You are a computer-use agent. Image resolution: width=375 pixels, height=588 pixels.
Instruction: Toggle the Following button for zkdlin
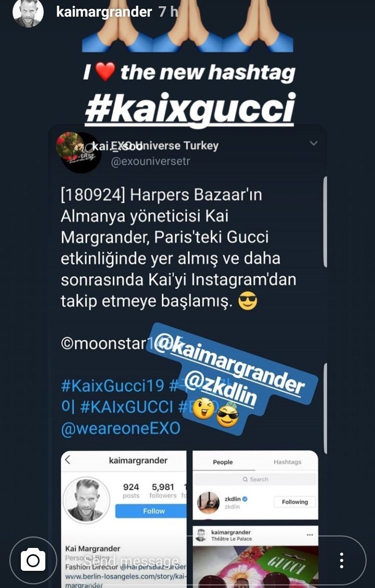click(295, 502)
